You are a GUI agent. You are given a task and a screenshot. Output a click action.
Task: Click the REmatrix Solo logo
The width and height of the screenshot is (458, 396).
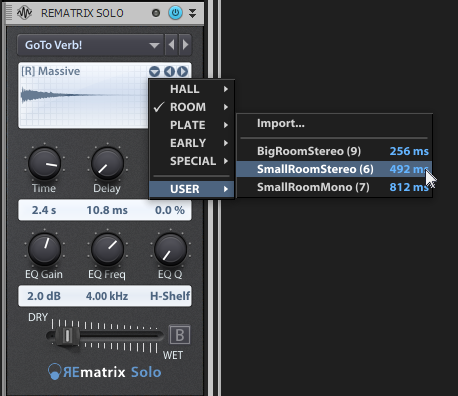click(104, 372)
